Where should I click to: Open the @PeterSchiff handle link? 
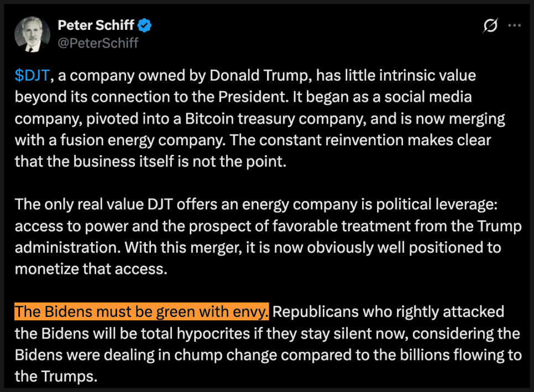click(98, 43)
